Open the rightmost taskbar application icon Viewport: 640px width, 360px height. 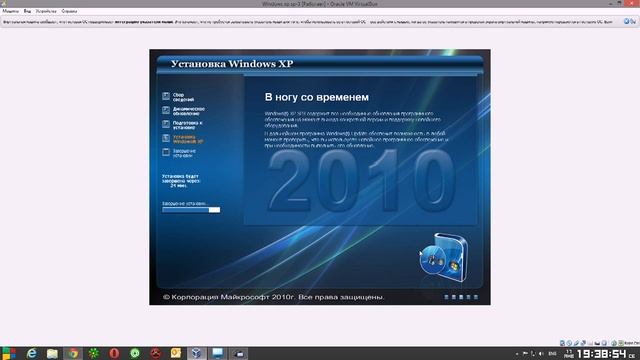[x=239, y=353]
